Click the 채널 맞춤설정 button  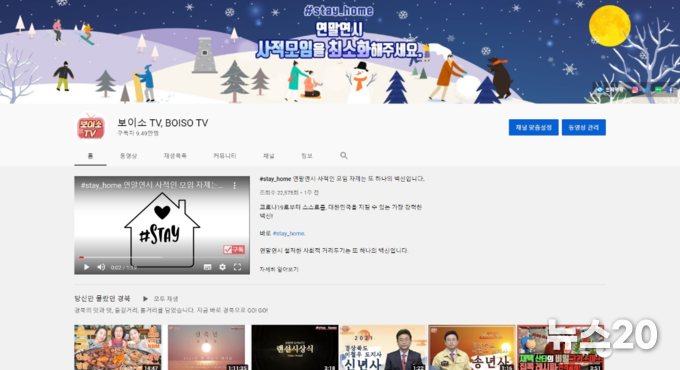pyautogui.click(x=533, y=128)
